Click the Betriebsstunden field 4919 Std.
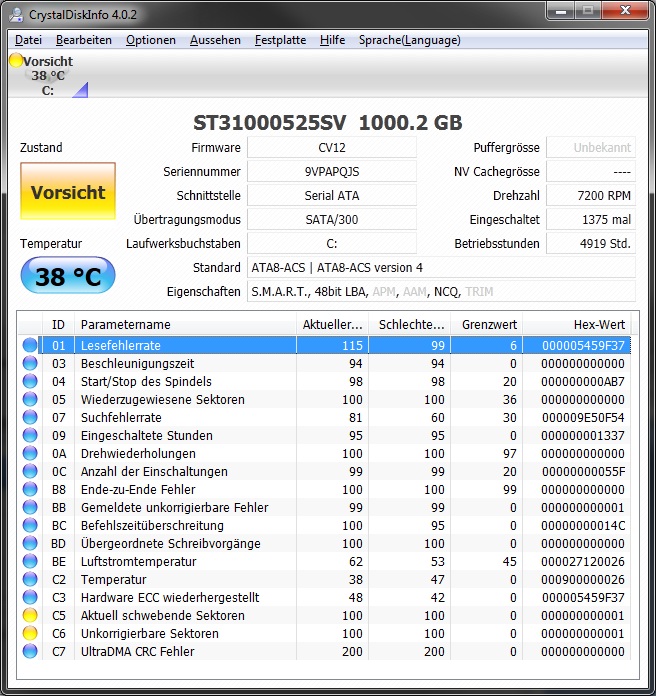 click(x=591, y=243)
